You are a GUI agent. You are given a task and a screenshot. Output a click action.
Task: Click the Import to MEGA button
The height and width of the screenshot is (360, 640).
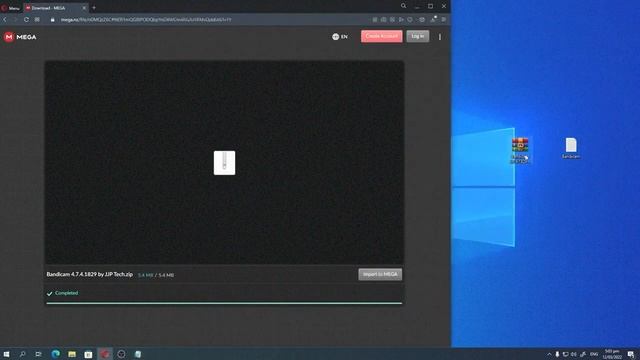(x=380, y=274)
